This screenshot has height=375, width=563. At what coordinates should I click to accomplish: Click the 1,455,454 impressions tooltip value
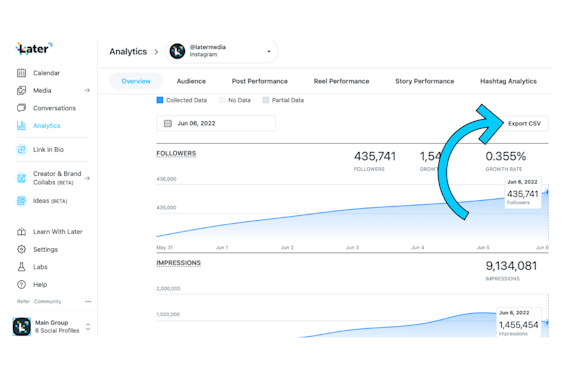pyautogui.click(x=518, y=325)
